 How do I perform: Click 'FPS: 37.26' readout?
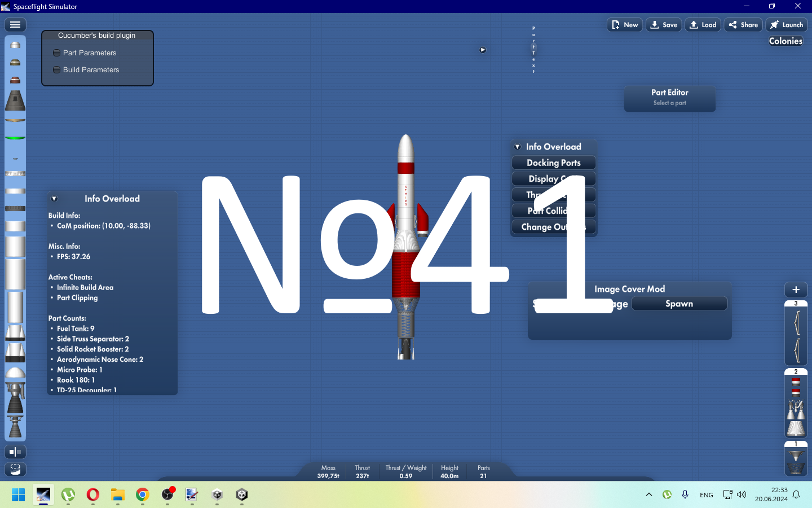[74, 256]
